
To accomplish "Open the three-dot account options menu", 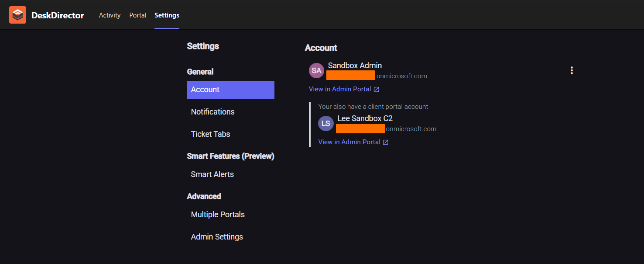I will [x=572, y=70].
